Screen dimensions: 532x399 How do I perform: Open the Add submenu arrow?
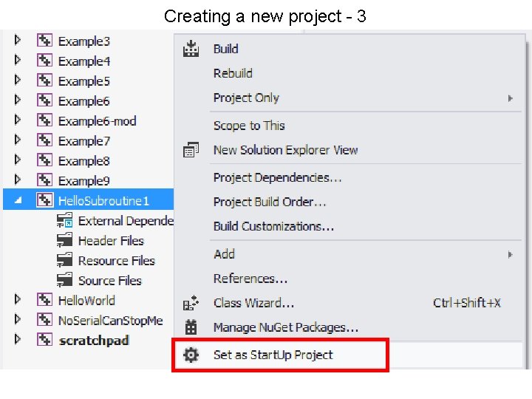point(510,254)
